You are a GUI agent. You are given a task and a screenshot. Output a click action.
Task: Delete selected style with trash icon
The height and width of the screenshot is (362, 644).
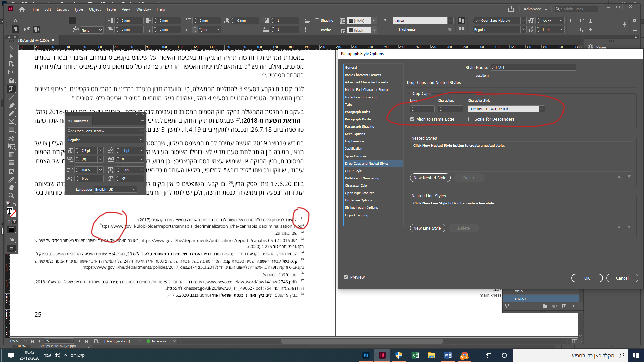tap(573, 306)
